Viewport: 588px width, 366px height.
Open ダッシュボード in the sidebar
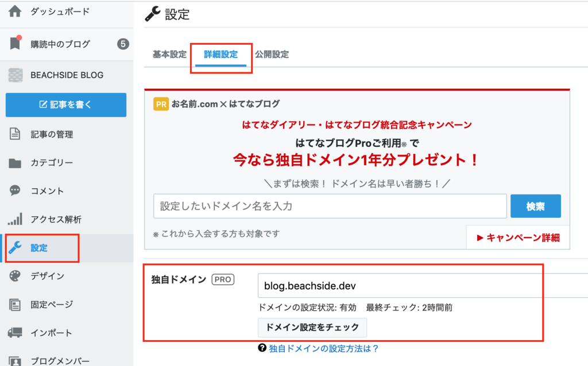pos(60,11)
